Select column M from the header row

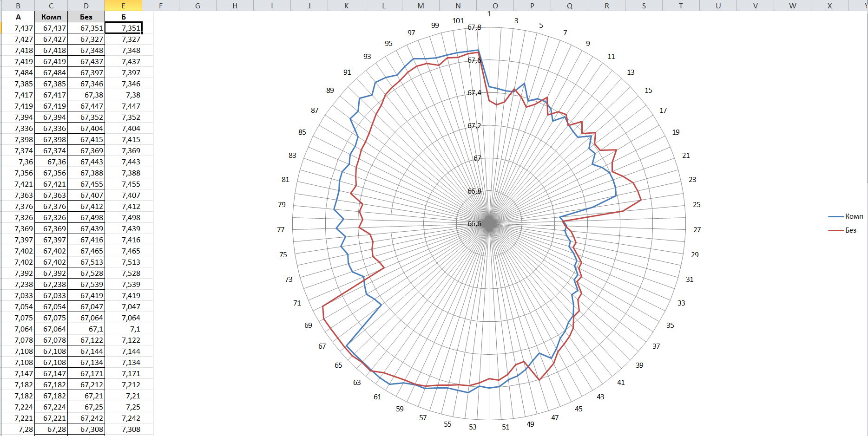pos(421,6)
